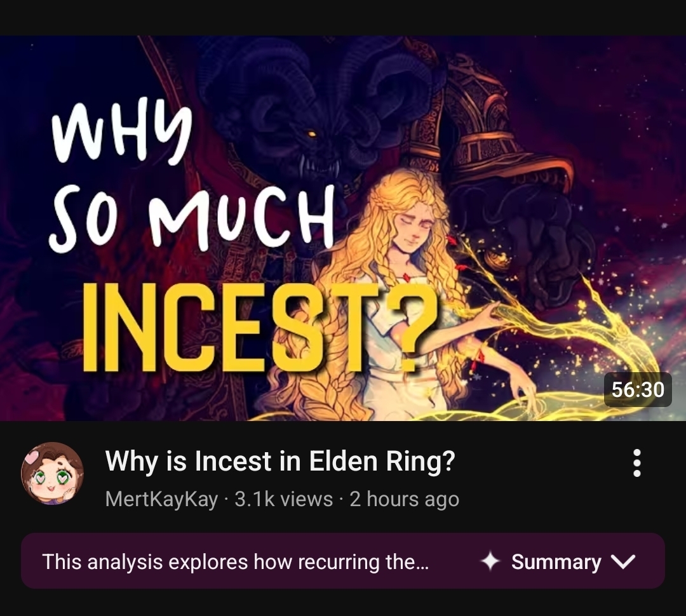Select the Summary label
686x616 pixels.
556,562
